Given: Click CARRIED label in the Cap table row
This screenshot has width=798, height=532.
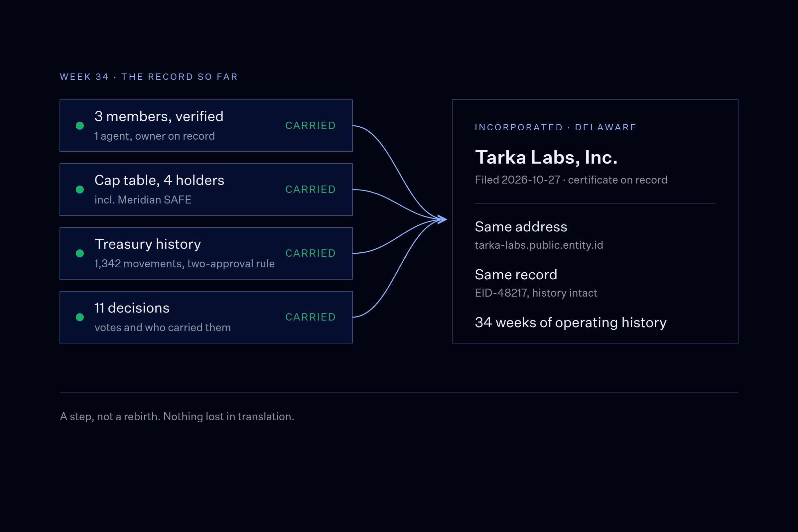Looking at the screenshot, I should 311,189.
